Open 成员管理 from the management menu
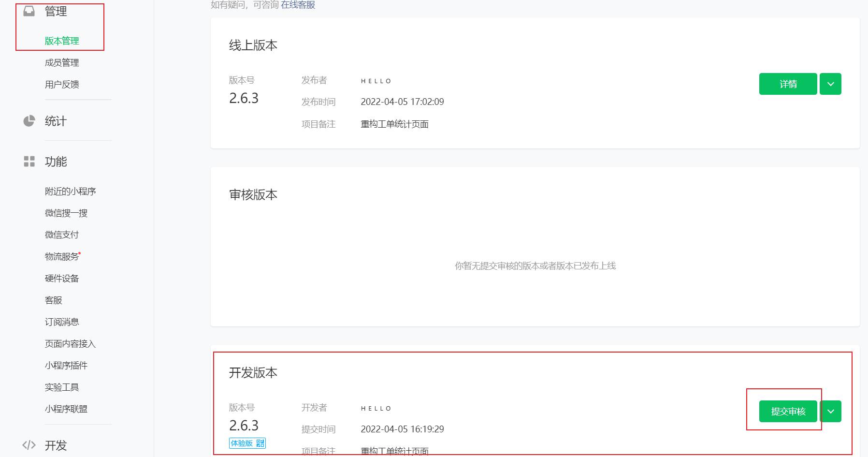868x457 pixels. coord(62,62)
